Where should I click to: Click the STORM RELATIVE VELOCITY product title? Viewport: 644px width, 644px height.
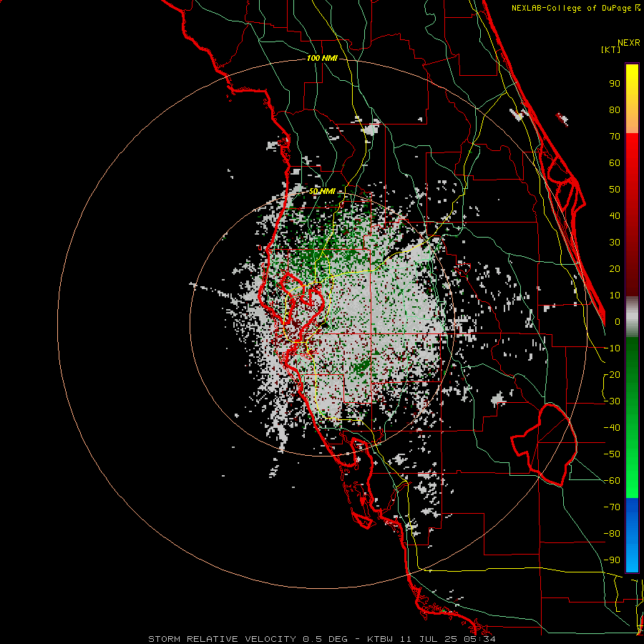(222, 639)
